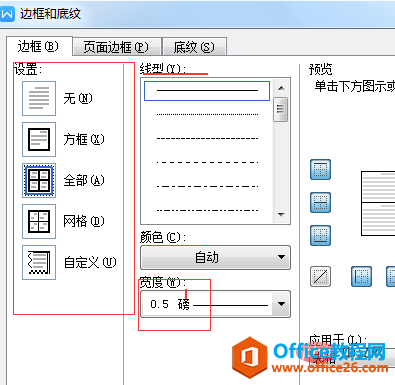This screenshot has width=395, height=385.
Task: Open the 底纹(S) shading tab
Action: coord(194,47)
